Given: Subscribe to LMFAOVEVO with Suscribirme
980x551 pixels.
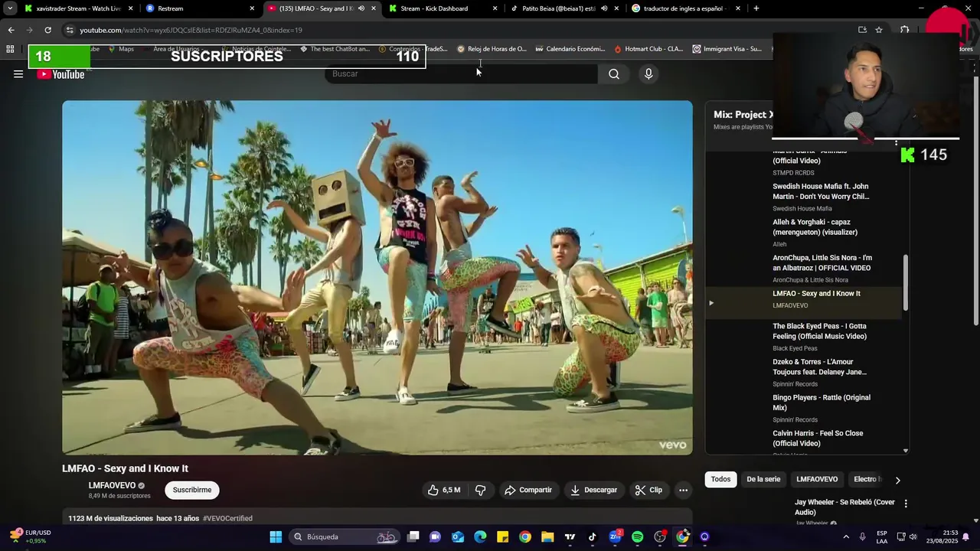Looking at the screenshot, I should 192,490.
